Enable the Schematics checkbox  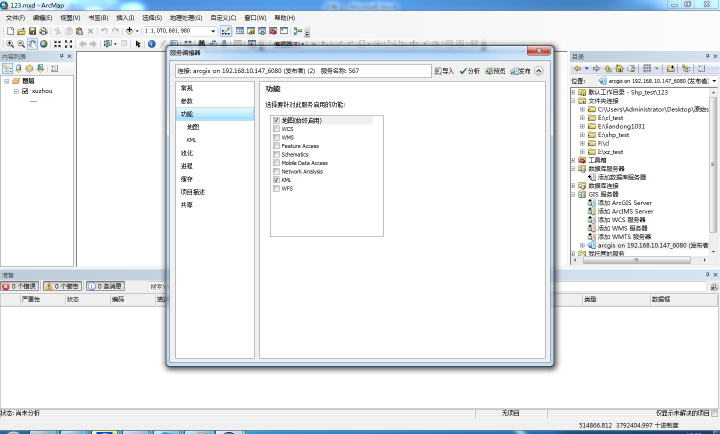point(276,154)
